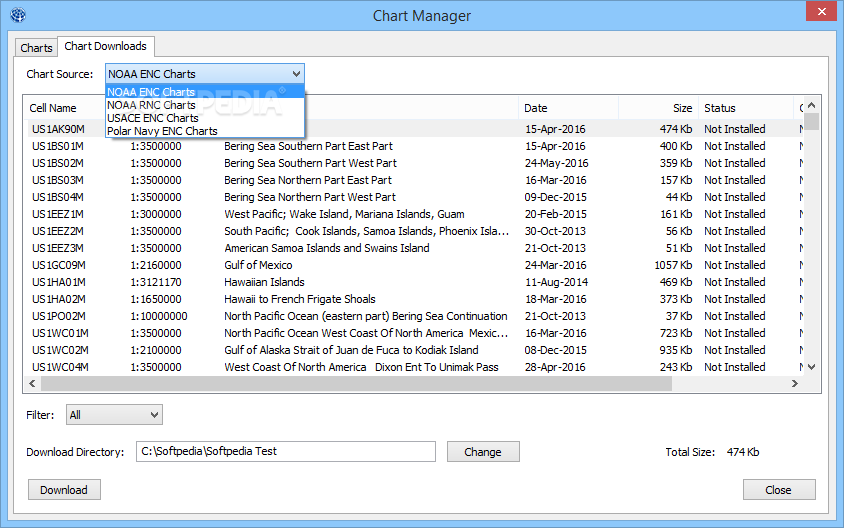The image size is (844, 528).
Task: Click the Download Directory path field
Action: [286, 452]
